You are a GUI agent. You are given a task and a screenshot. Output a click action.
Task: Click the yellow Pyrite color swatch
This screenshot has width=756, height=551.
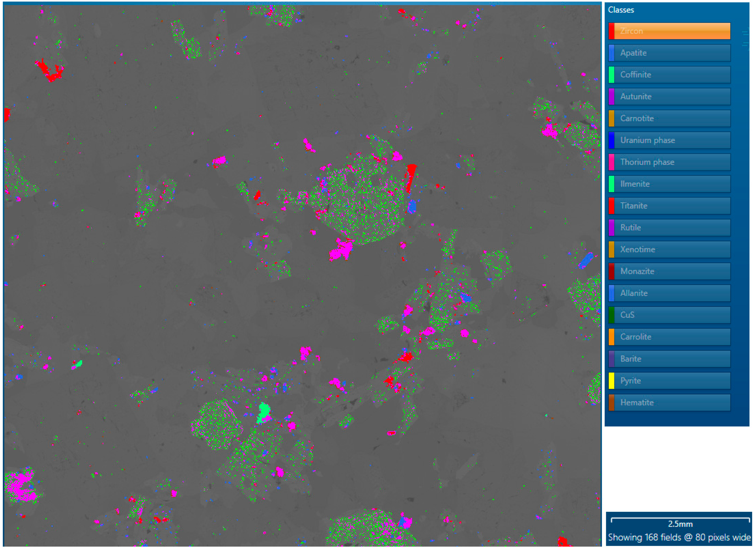[x=611, y=381]
